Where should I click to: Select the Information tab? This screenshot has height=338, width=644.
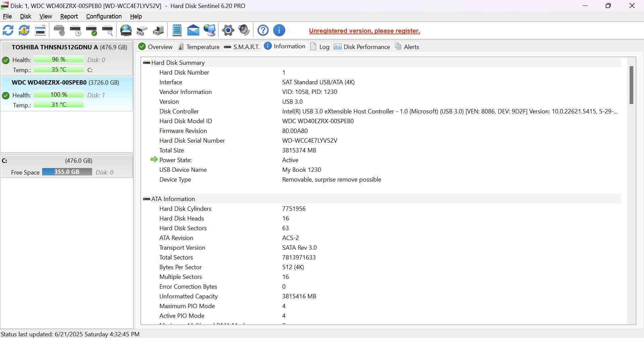[x=285, y=46]
